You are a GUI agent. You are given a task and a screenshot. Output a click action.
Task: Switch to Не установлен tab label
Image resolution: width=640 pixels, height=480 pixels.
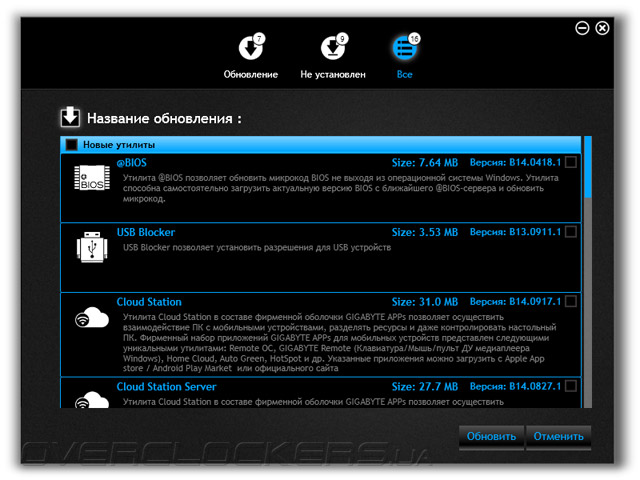pos(333,75)
